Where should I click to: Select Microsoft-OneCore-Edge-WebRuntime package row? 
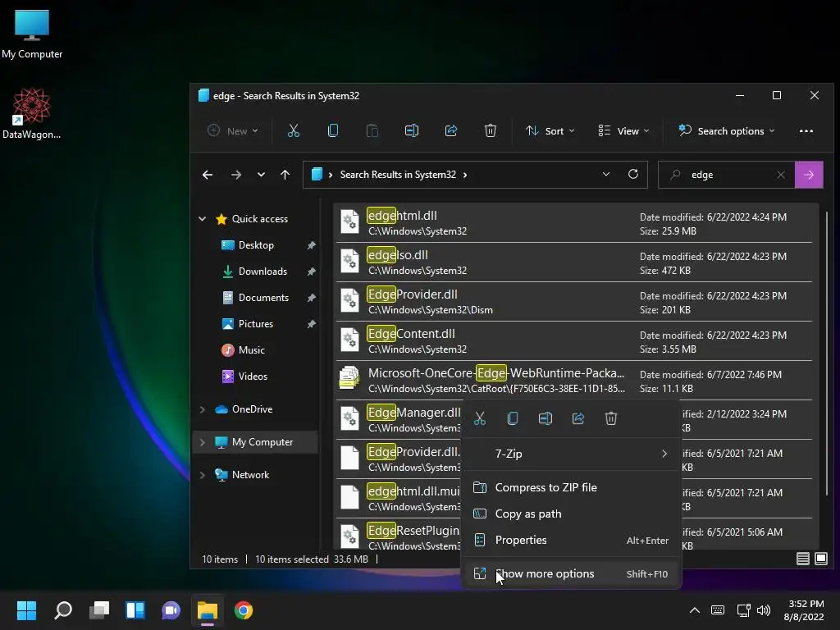574,381
